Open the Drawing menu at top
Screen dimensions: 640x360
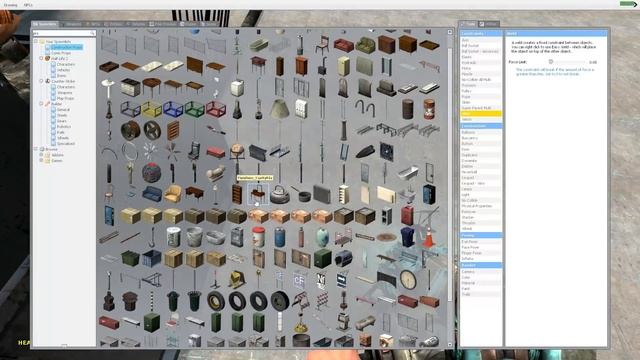(x=10, y=5)
